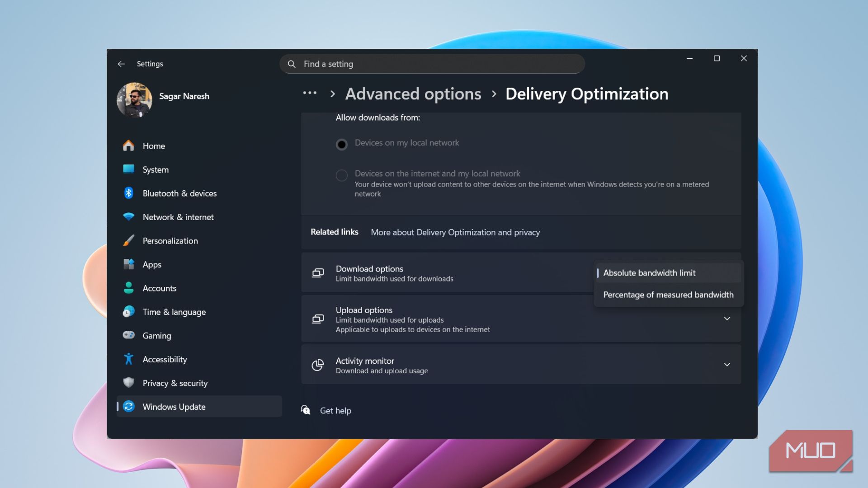Image resolution: width=868 pixels, height=488 pixels.
Task: Open Privacy & security settings page
Action: [199, 383]
